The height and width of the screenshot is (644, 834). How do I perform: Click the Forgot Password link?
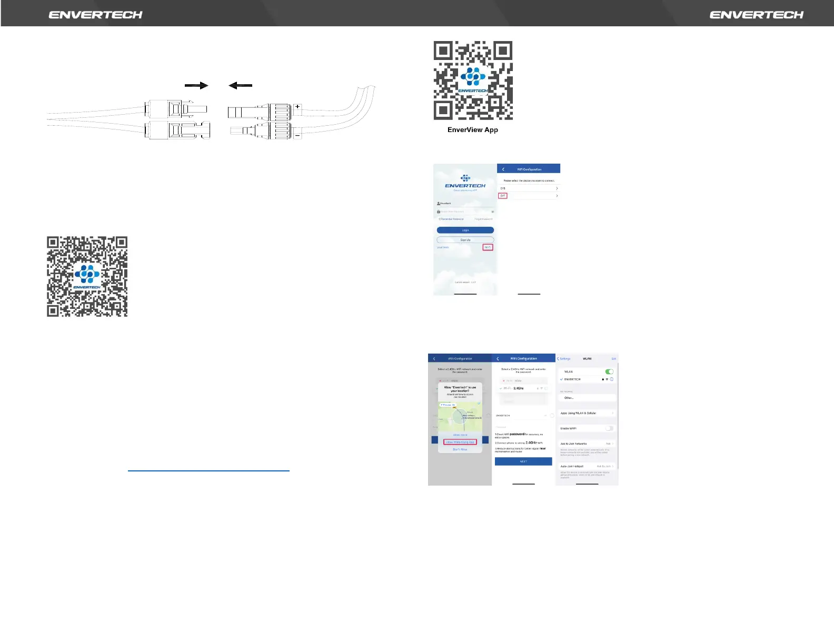[483, 219]
